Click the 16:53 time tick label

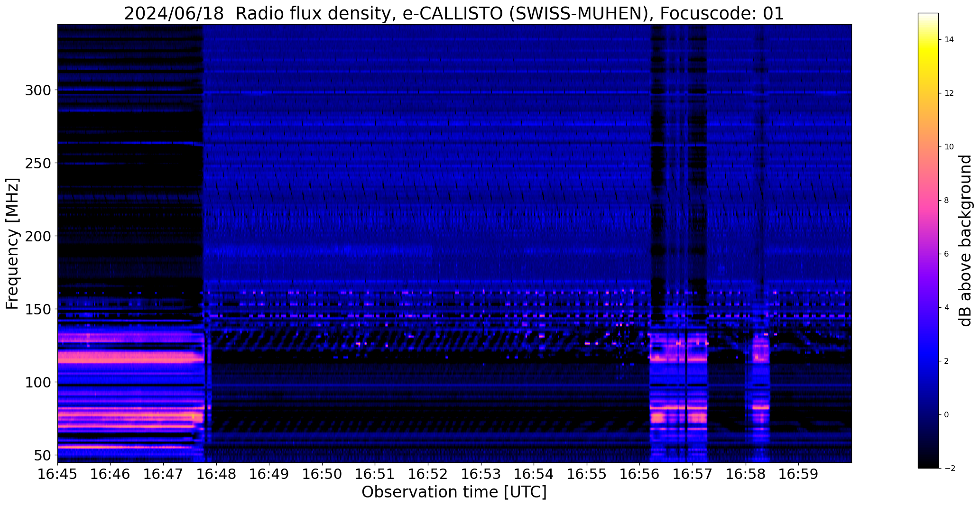coord(481,474)
